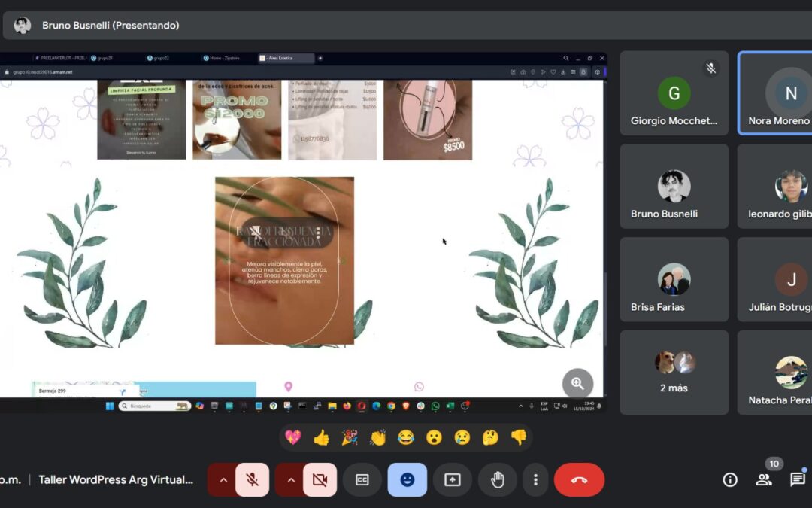Open three-dot options on presentation overlay
Viewport: 812px width, 508px height.
pyautogui.click(x=318, y=233)
